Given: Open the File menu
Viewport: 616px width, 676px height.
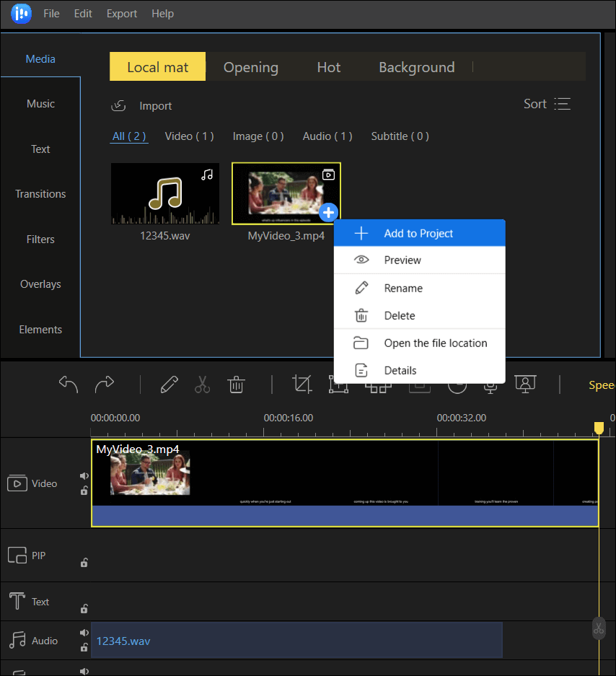Looking at the screenshot, I should [51, 14].
